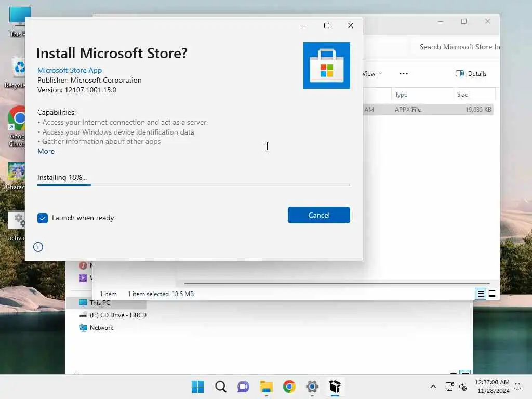Open Settings gear from taskbar

(312, 387)
